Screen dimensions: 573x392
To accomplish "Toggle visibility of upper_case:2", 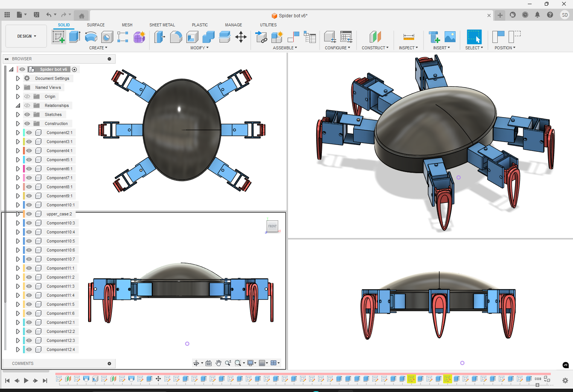I will point(29,214).
